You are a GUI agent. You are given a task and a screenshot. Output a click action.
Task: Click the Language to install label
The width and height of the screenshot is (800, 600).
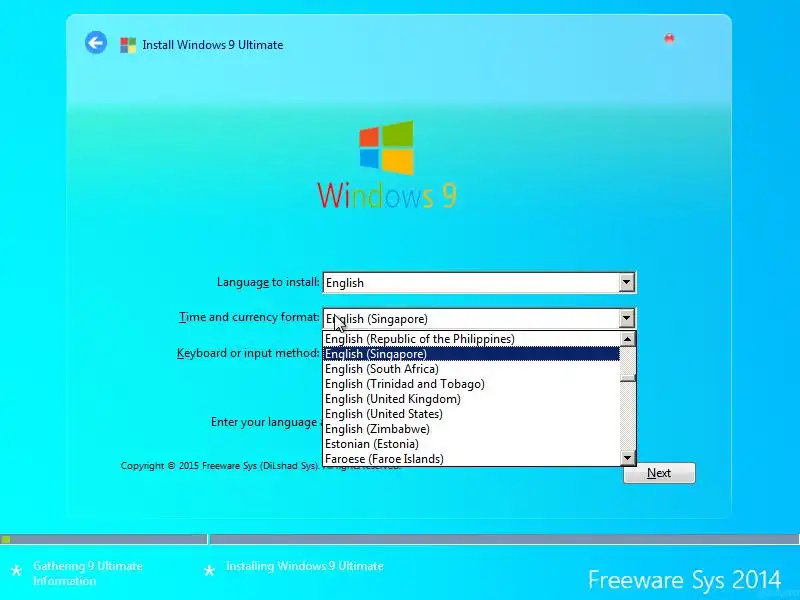(268, 282)
